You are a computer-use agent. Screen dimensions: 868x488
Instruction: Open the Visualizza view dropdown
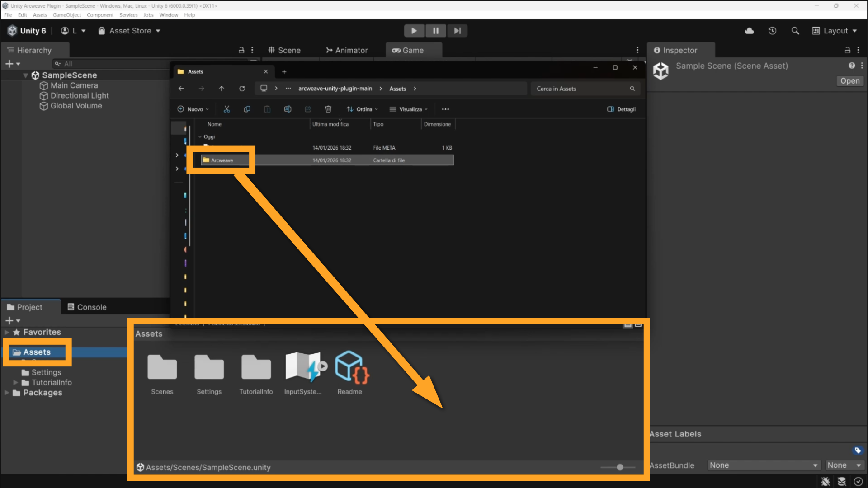pyautogui.click(x=408, y=109)
